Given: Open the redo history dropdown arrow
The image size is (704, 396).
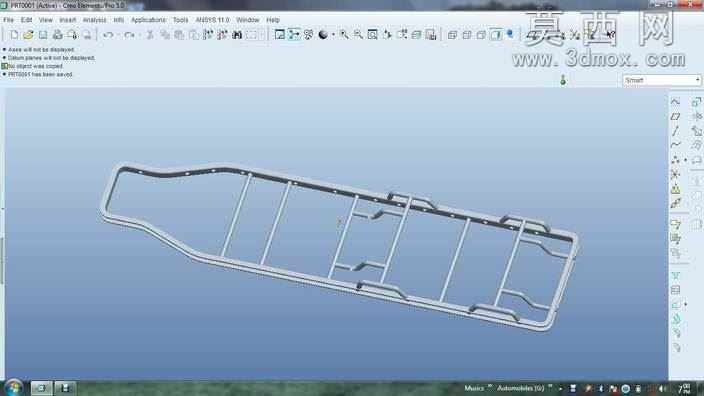Looking at the screenshot, I should (x=139, y=35).
